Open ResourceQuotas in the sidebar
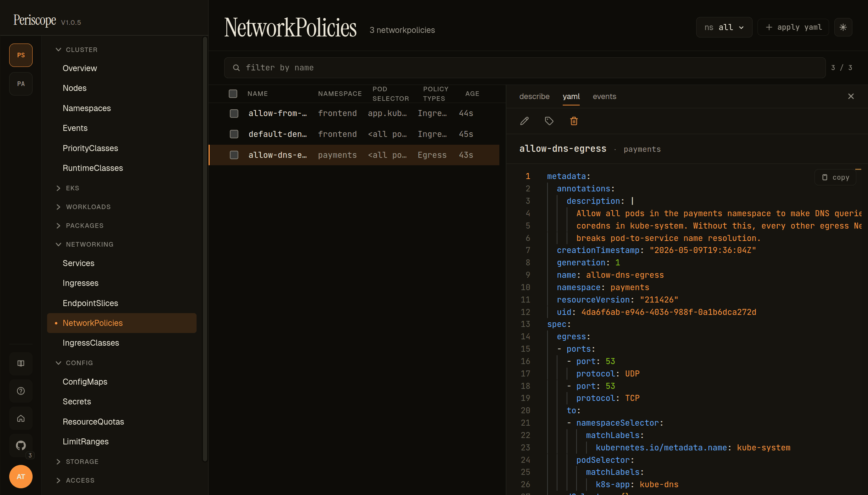 coord(122,422)
